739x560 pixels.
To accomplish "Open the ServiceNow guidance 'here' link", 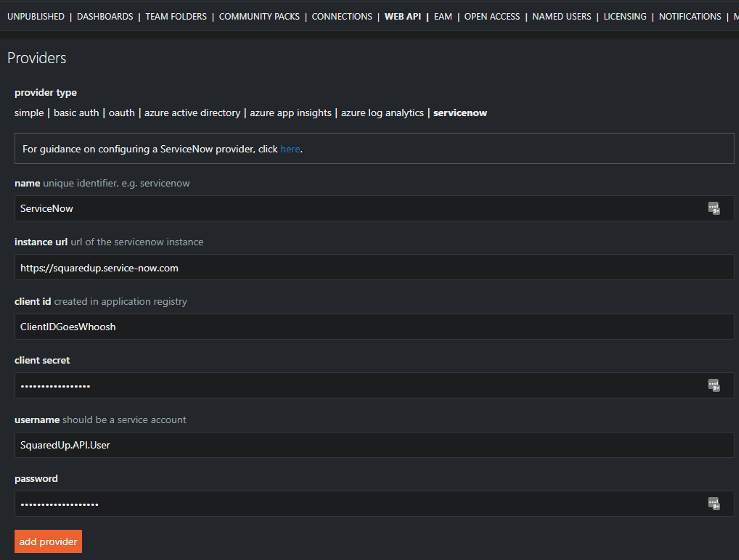I will pyautogui.click(x=289, y=149).
